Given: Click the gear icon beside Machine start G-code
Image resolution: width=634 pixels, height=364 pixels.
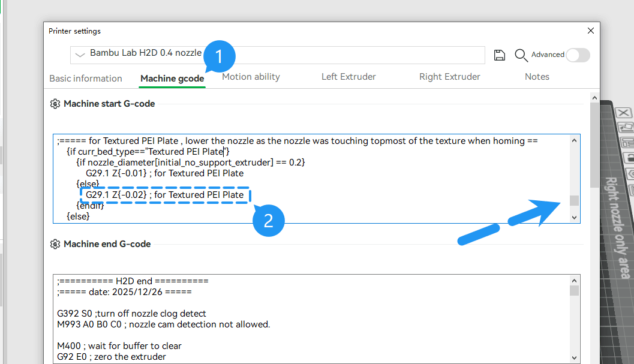Looking at the screenshot, I should coord(55,104).
